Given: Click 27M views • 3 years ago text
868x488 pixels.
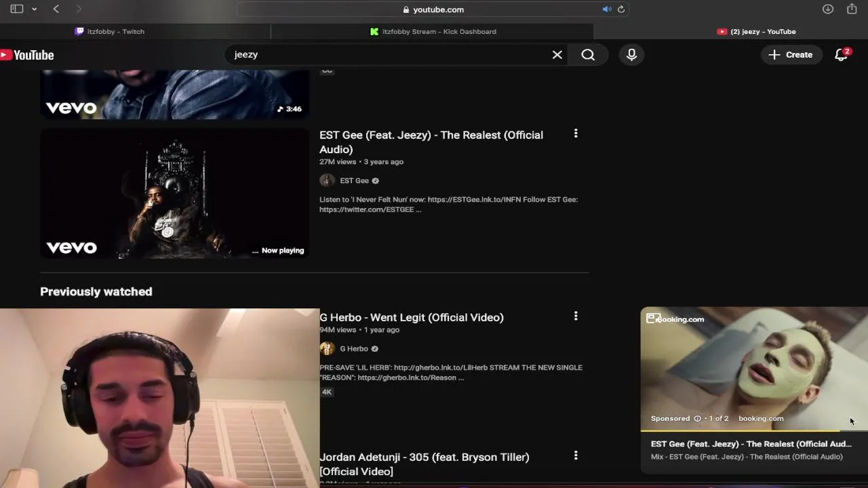Looking at the screenshot, I should [x=361, y=162].
